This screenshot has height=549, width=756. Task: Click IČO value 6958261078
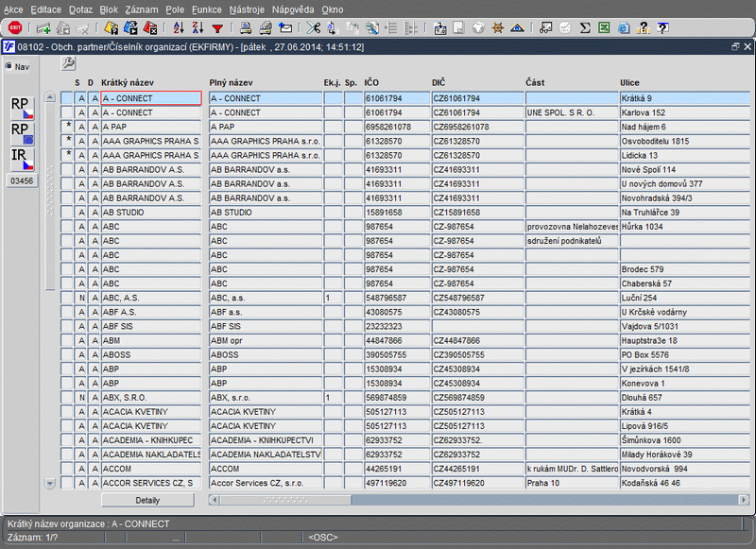click(x=397, y=128)
